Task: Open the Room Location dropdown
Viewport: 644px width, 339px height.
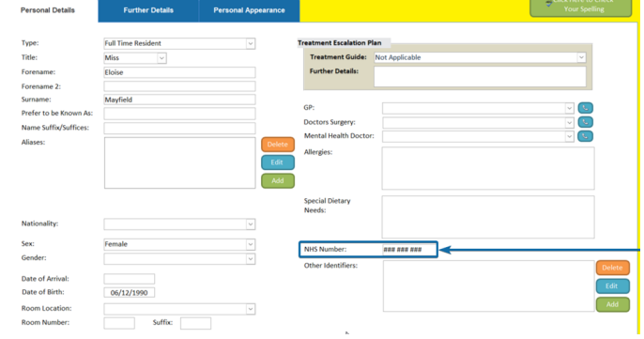Action: 250,309
